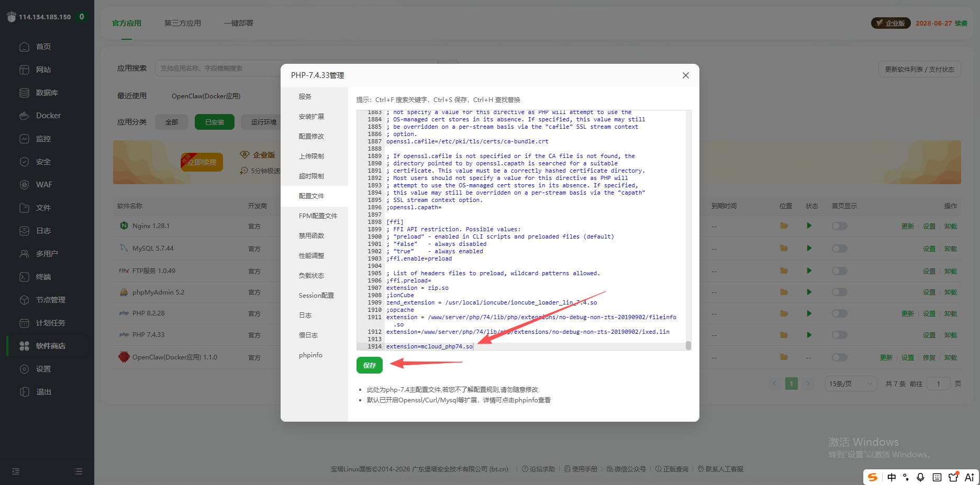The width and height of the screenshot is (980, 485).
Task: Click 续费 renewal link at top right
Action: coord(961,24)
